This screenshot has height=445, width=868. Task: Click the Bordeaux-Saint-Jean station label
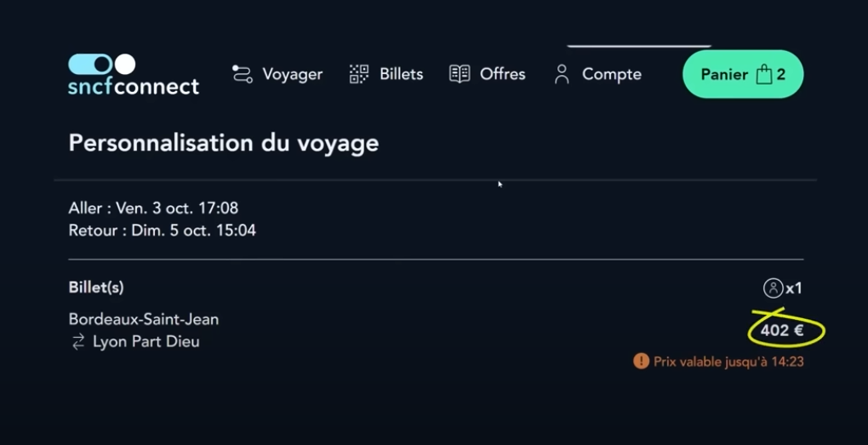[143, 319]
